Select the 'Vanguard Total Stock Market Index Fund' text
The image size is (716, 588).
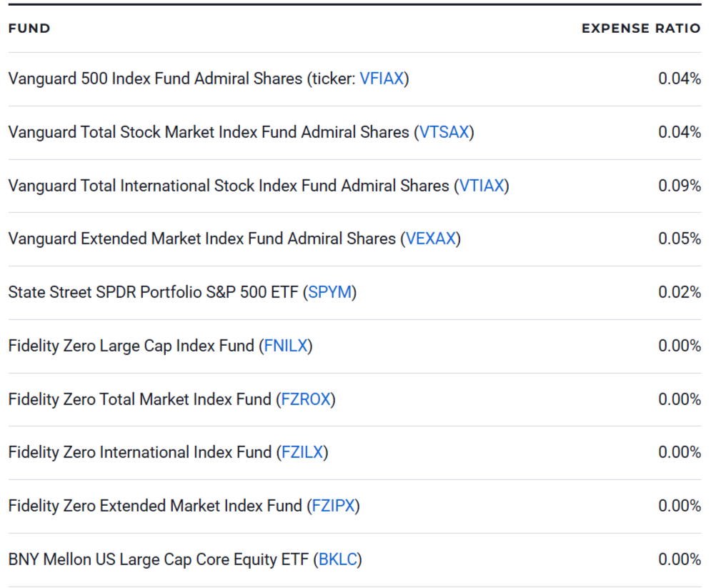[x=152, y=132]
